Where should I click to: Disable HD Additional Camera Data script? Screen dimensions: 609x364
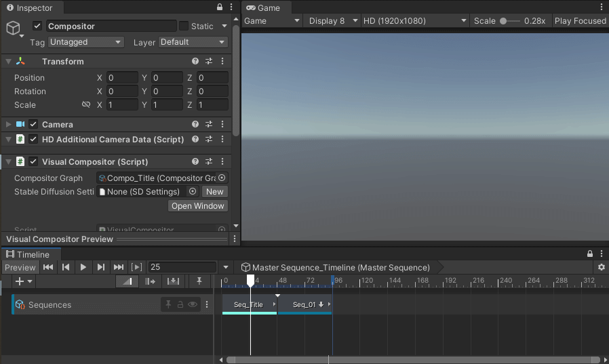pos(33,140)
